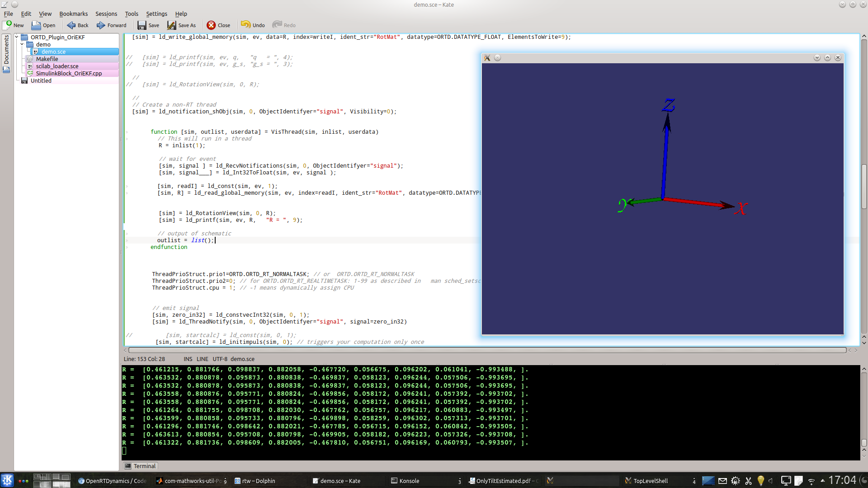Expand hidden system tray icons arrow
The image size is (868, 488).
tap(822, 481)
